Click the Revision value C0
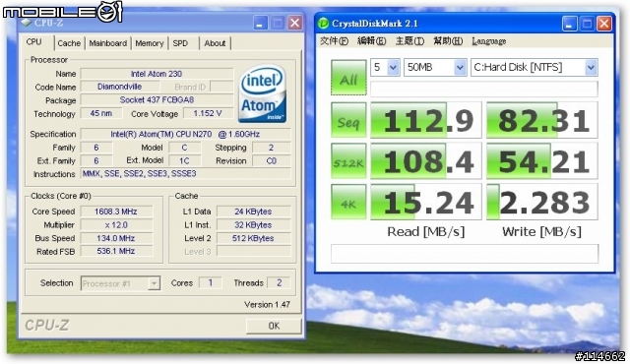The width and height of the screenshot is (630, 364). (x=272, y=161)
